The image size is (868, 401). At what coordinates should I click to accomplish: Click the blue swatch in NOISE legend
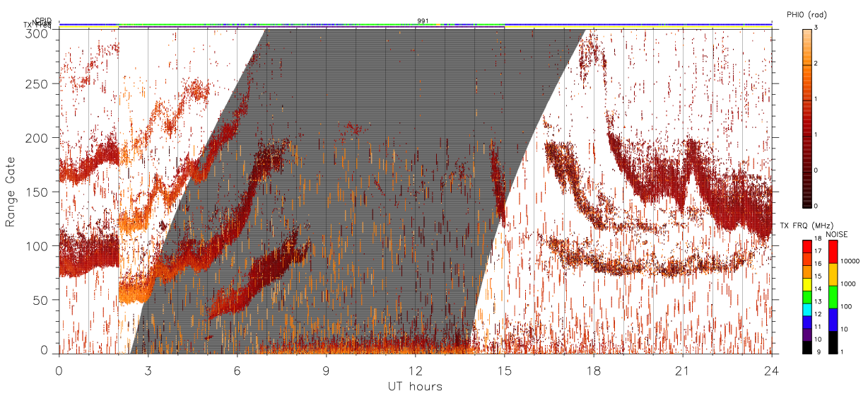[832, 320]
